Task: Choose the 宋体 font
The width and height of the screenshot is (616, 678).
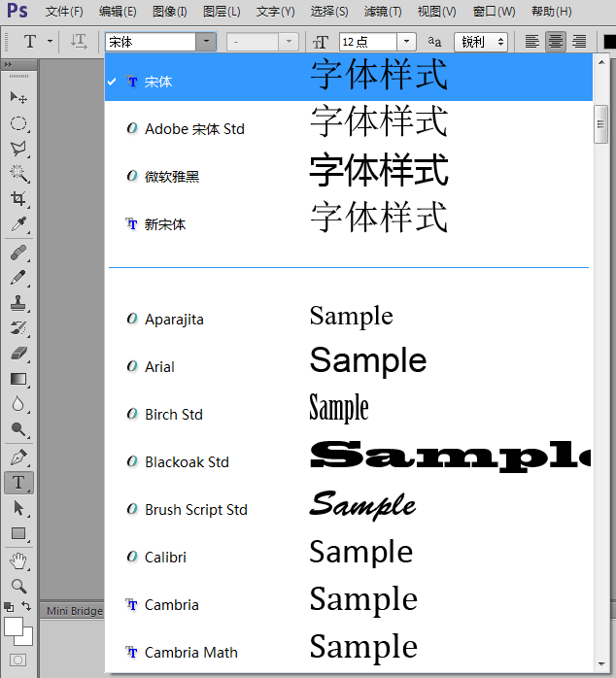Action: click(x=349, y=77)
